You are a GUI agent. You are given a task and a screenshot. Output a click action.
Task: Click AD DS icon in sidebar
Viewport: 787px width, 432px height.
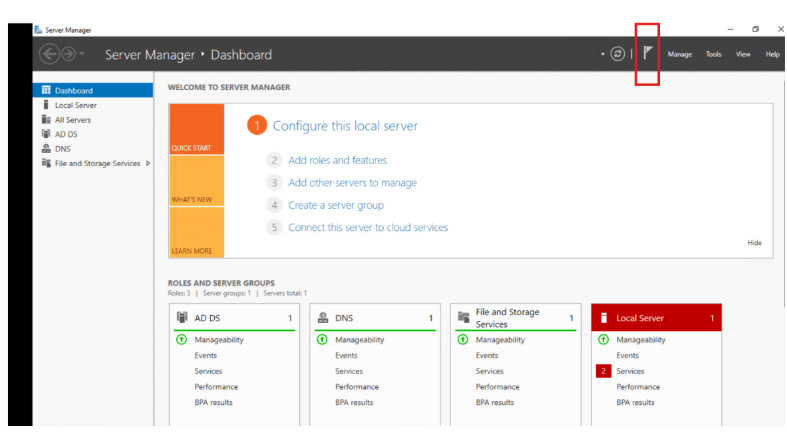(x=46, y=133)
